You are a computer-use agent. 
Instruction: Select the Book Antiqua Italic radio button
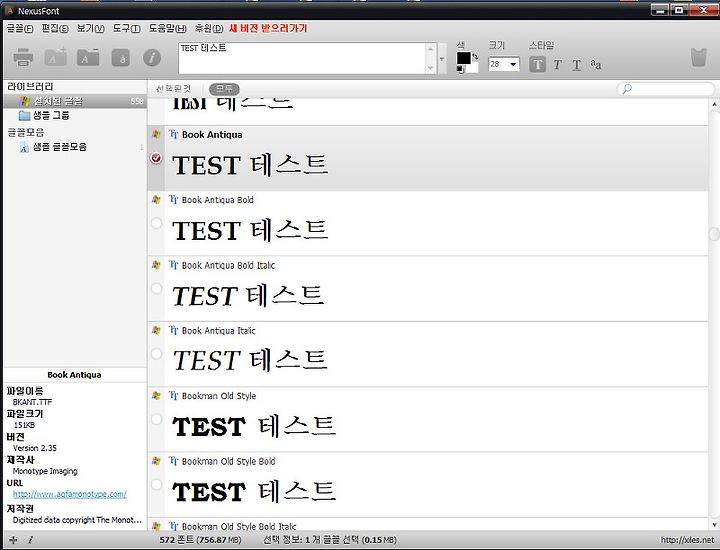156,354
